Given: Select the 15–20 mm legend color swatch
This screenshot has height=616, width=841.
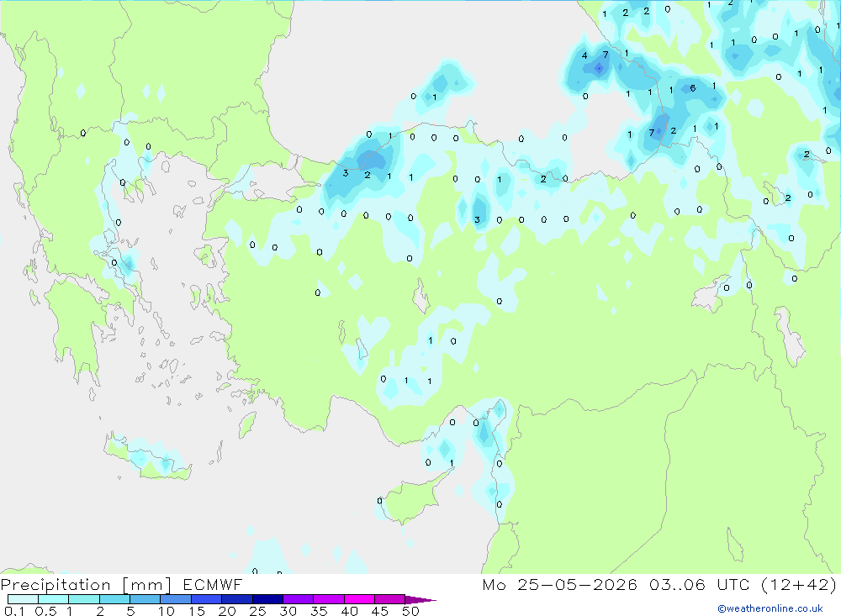Looking at the screenshot, I should tap(206, 599).
